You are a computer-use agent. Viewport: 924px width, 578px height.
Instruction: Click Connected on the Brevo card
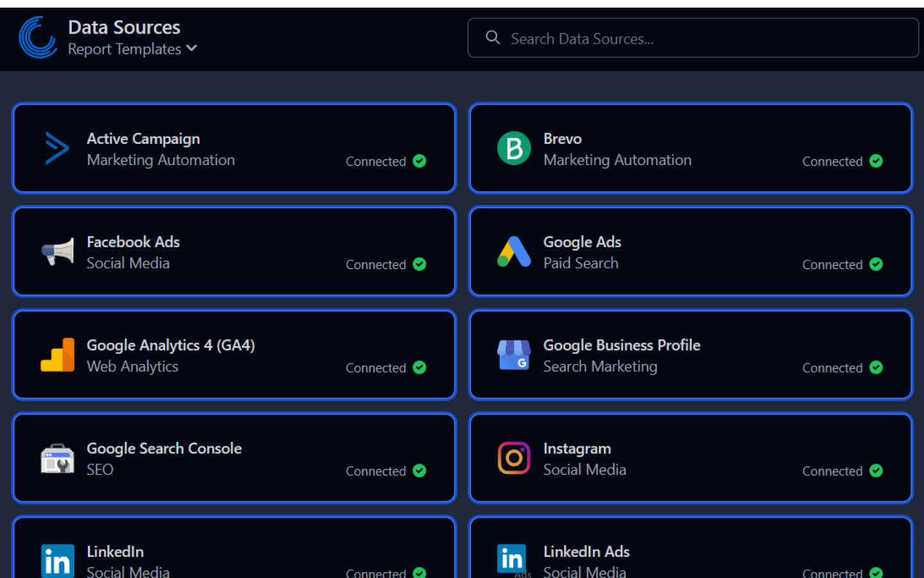point(832,161)
